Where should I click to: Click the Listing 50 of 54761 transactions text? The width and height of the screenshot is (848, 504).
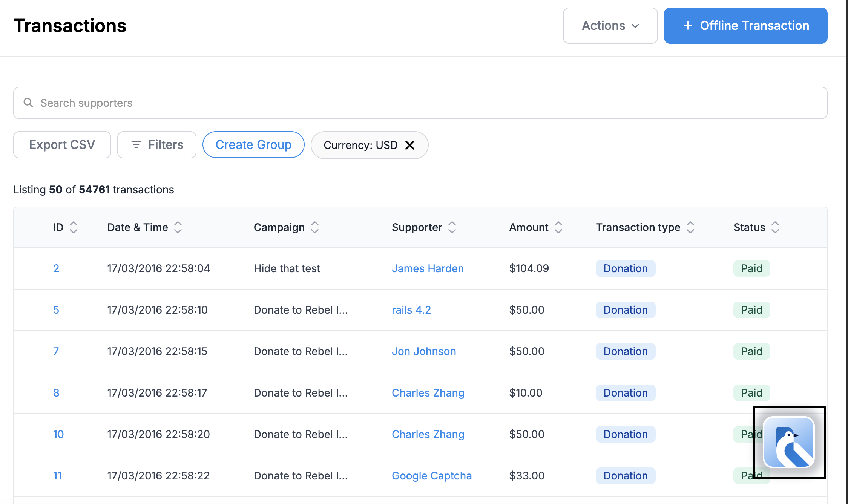pyautogui.click(x=94, y=190)
